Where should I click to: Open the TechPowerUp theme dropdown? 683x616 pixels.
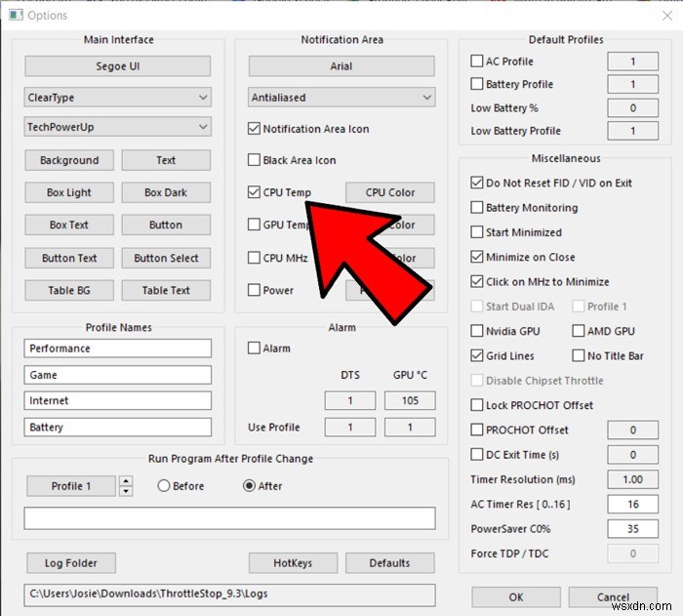(x=118, y=127)
